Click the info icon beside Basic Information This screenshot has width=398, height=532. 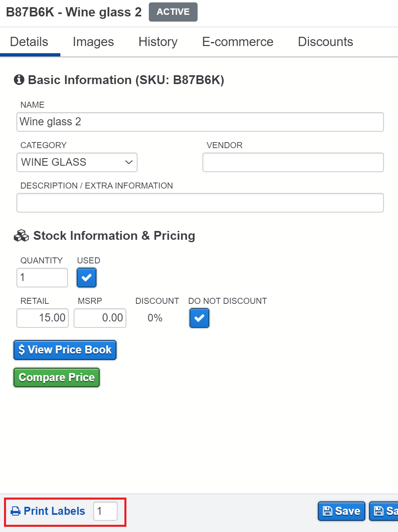19,80
